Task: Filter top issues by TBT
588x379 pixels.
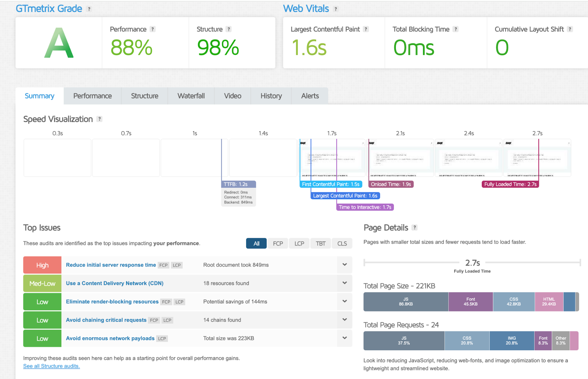Action: pyautogui.click(x=320, y=243)
